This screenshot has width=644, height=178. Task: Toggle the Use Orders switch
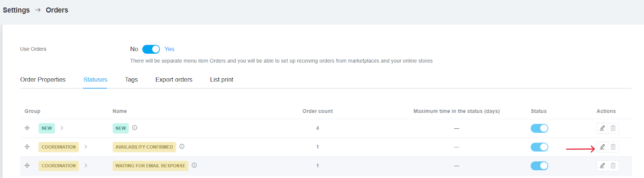coord(151,49)
